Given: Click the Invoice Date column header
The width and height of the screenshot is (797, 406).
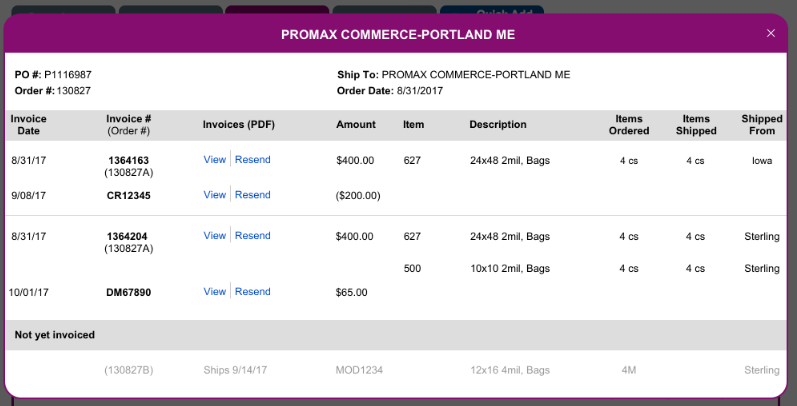Looking at the screenshot, I should pyautogui.click(x=28, y=125).
